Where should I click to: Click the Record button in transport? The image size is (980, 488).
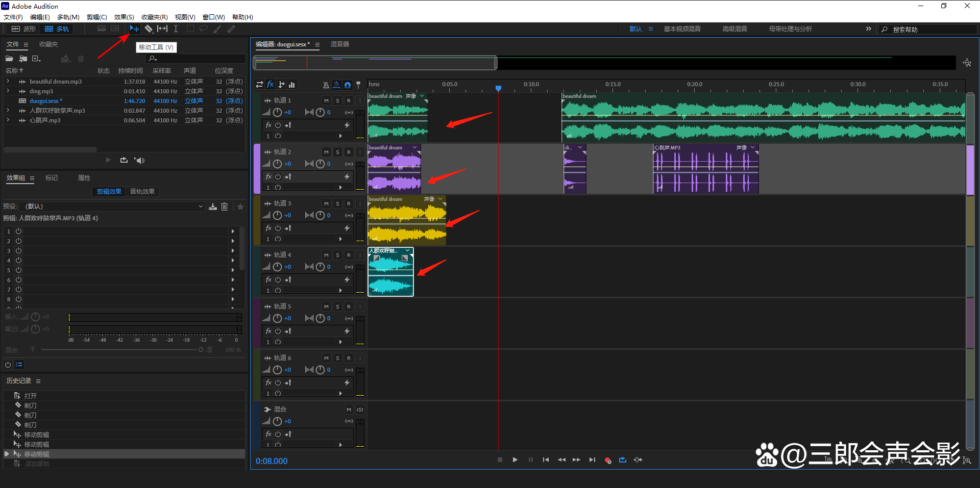point(607,460)
